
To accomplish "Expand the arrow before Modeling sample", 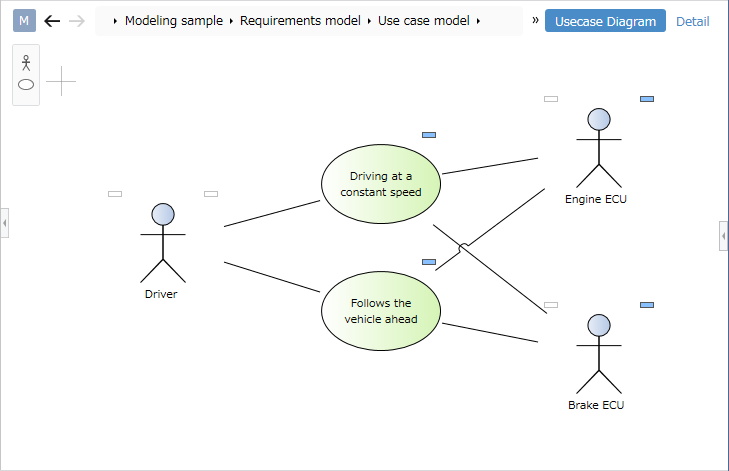I will coord(115,21).
